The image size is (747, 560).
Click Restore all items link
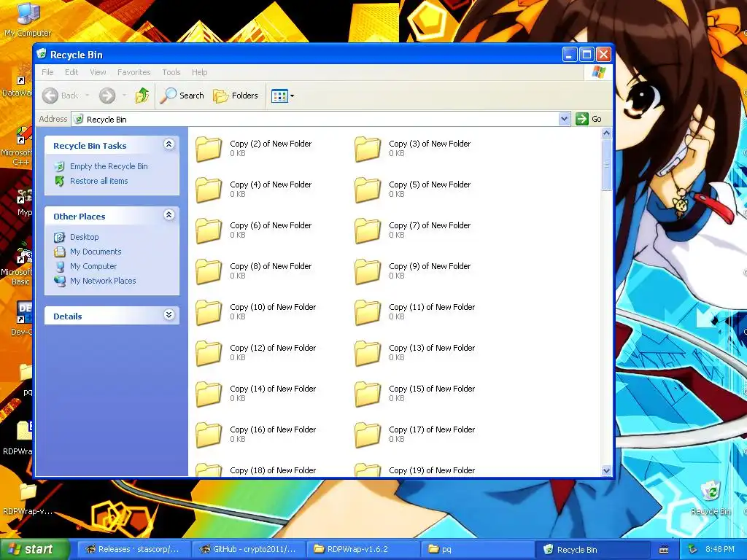[98, 181]
